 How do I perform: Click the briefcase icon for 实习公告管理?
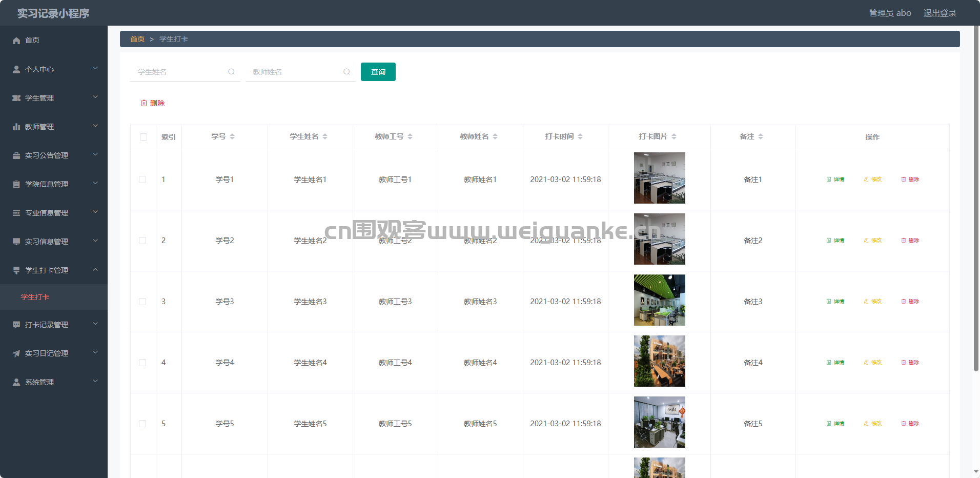point(16,155)
